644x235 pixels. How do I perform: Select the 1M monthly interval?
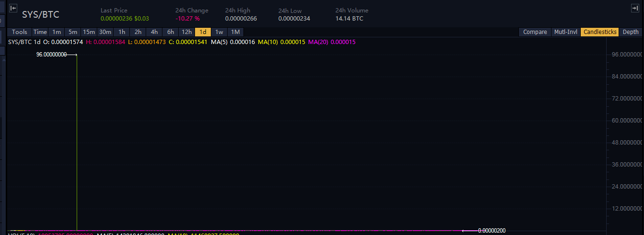(235, 32)
